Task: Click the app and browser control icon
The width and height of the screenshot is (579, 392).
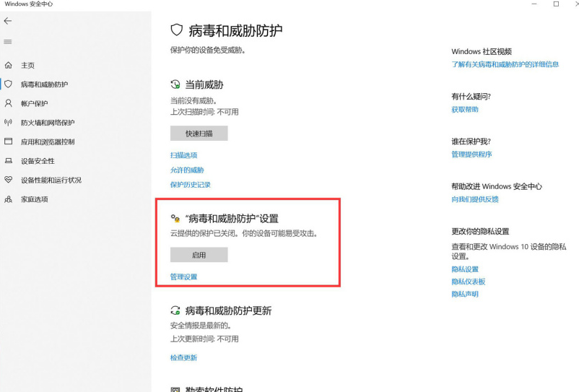Action: (x=8, y=141)
